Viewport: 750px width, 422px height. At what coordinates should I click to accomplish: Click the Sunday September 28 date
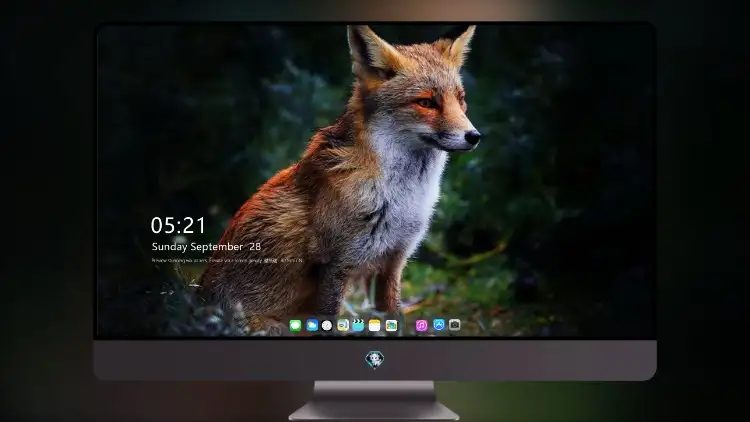click(206, 247)
